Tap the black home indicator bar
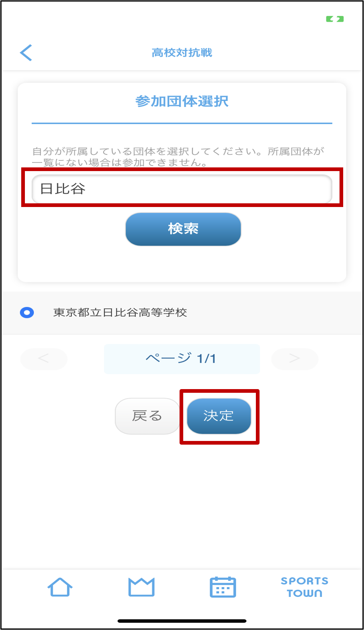Image resolution: width=364 pixels, height=630 pixels. pyautogui.click(x=182, y=621)
